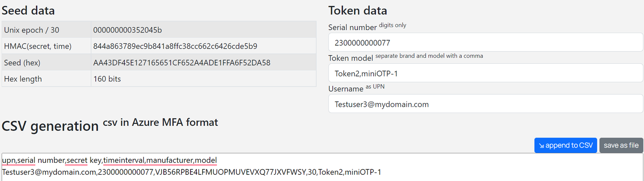This screenshot has width=644, height=181.
Task: Click the save as file button
Action: pyautogui.click(x=621, y=145)
